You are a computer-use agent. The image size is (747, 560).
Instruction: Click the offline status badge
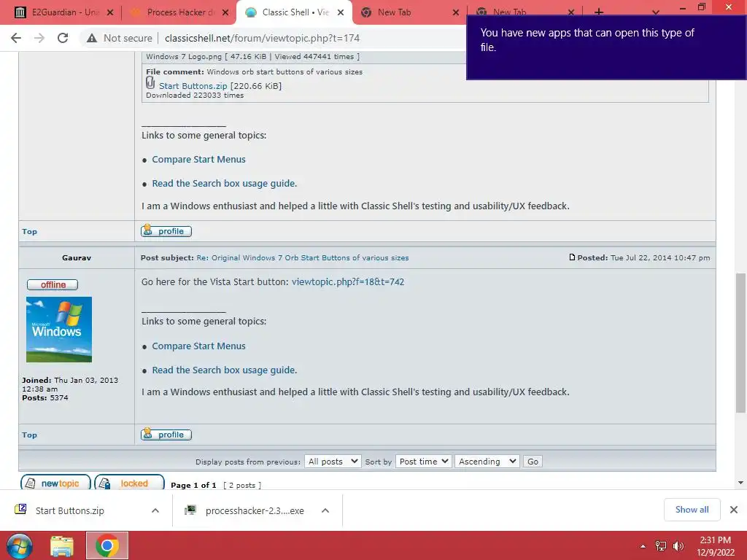click(53, 285)
